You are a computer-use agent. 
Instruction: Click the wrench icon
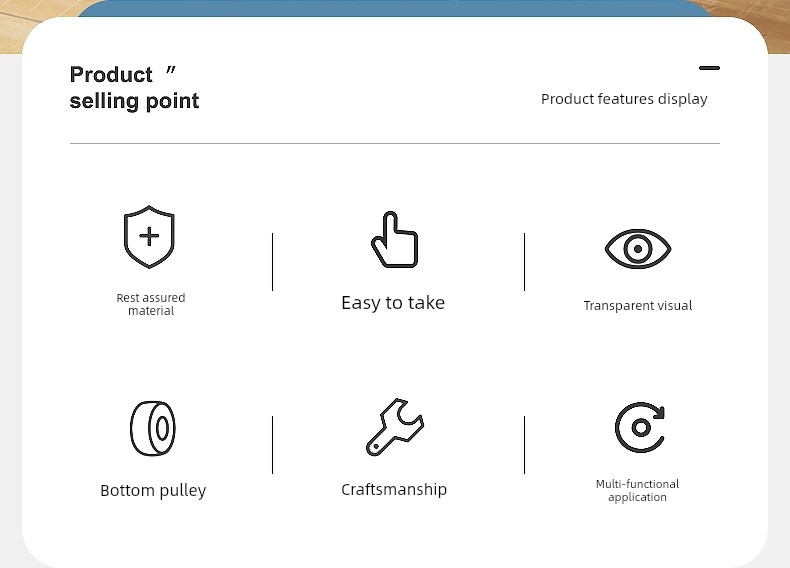[x=394, y=427]
